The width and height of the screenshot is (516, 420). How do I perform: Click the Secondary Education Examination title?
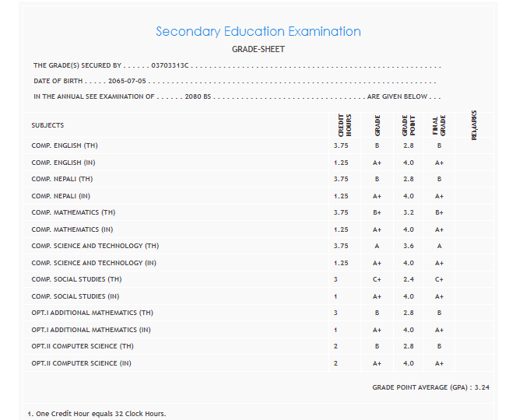coord(258,32)
